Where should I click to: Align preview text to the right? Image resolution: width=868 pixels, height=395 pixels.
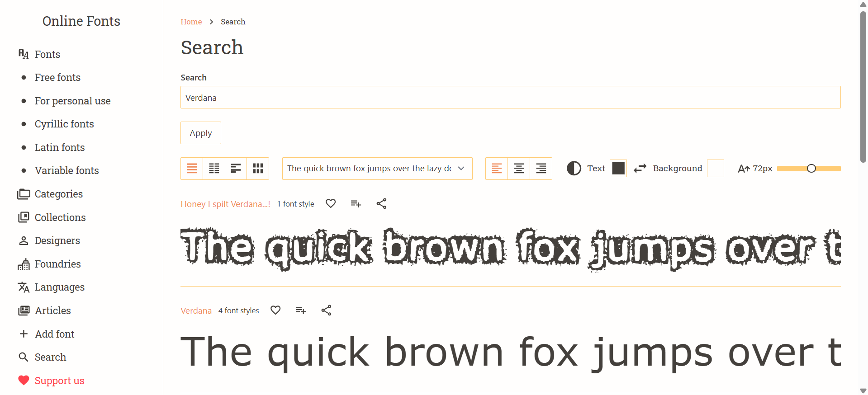pos(541,169)
